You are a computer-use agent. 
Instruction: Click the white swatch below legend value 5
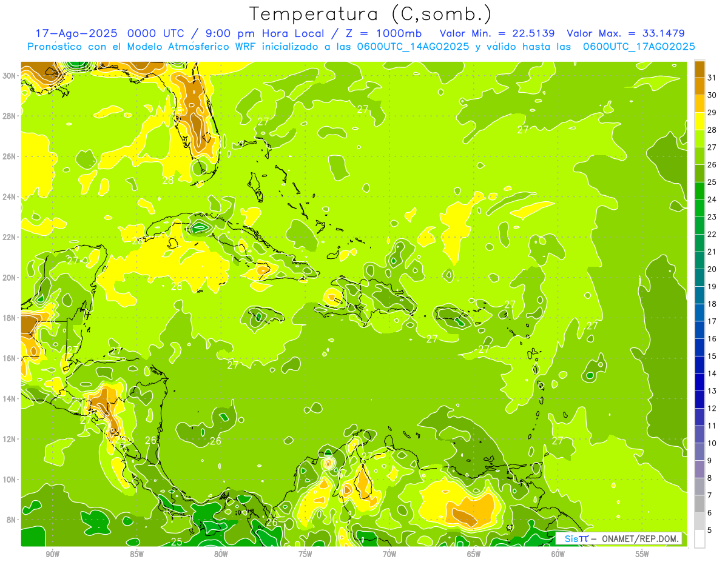699,539
